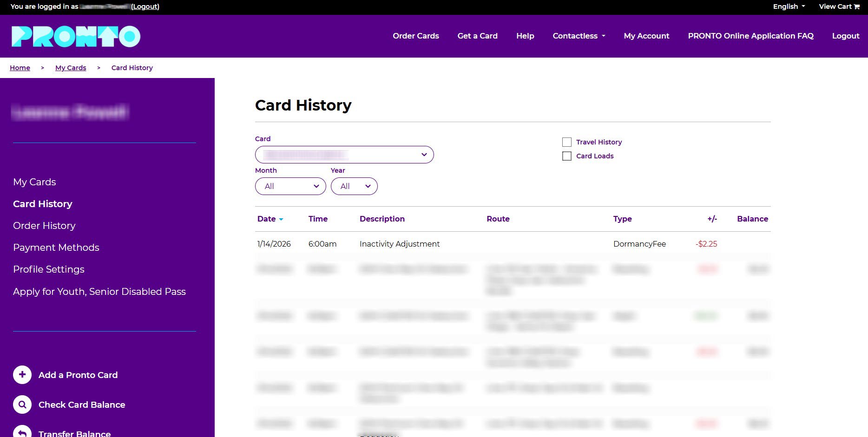Screen dimensions: 868x437
Task: Select Order History in the sidebar
Action: pos(44,225)
